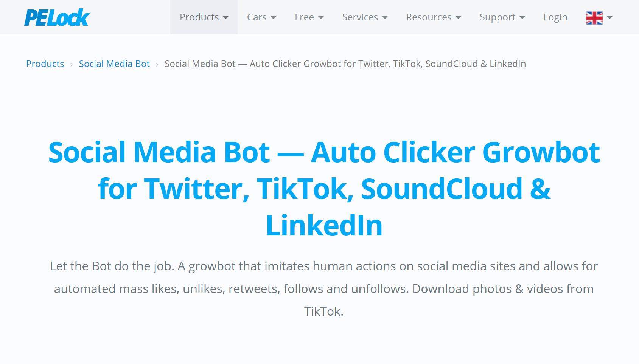The image size is (639, 364).
Task: Open the language selector flag icon
Action: [x=594, y=17]
